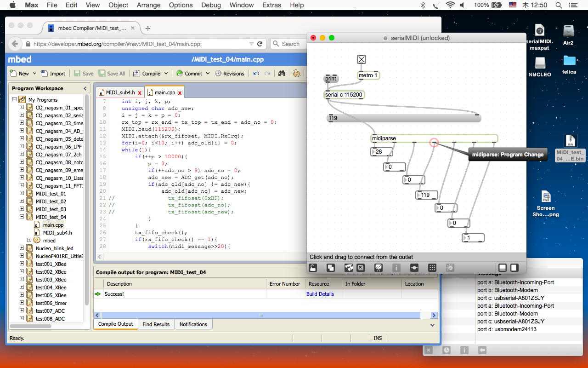Expand the MIDI_test_01 program folder
The height and width of the screenshot is (368, 588).
point(22,194)
